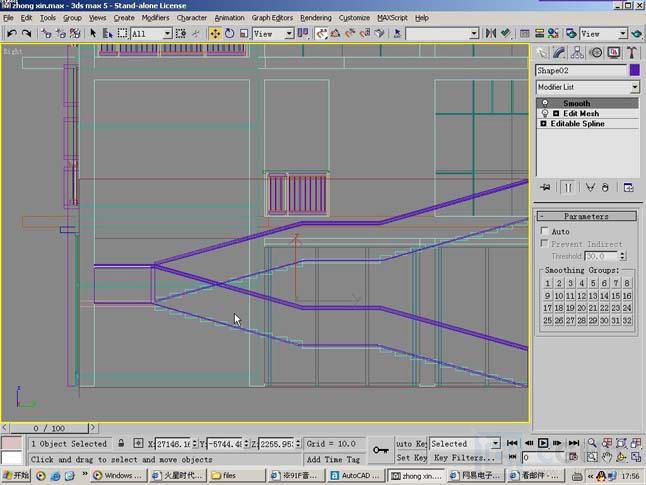The width and height of the screenshot is (646, 485).
Task: Open the Material Editor icon
Action: coord(553,33)
